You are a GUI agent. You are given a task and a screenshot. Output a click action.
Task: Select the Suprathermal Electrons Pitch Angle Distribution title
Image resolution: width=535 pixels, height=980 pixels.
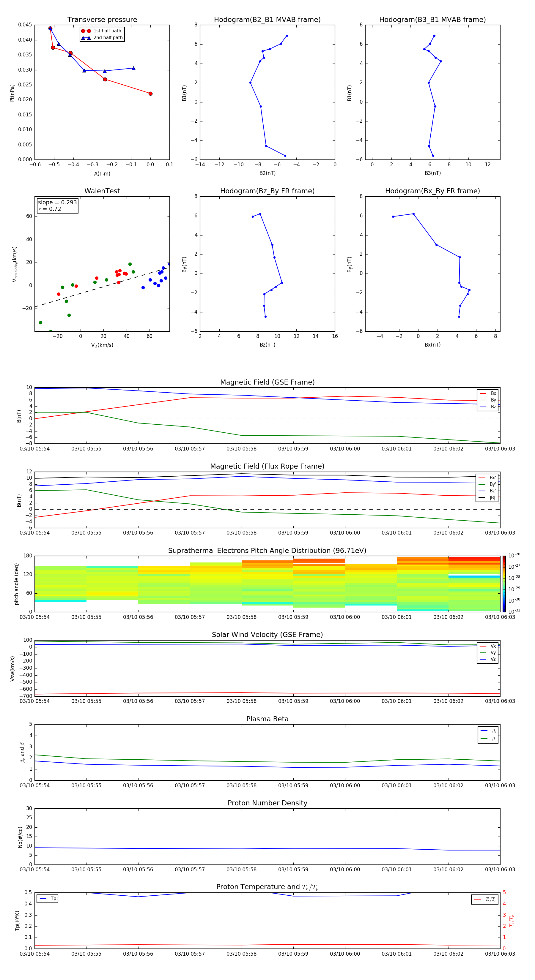tap(267, 551)
